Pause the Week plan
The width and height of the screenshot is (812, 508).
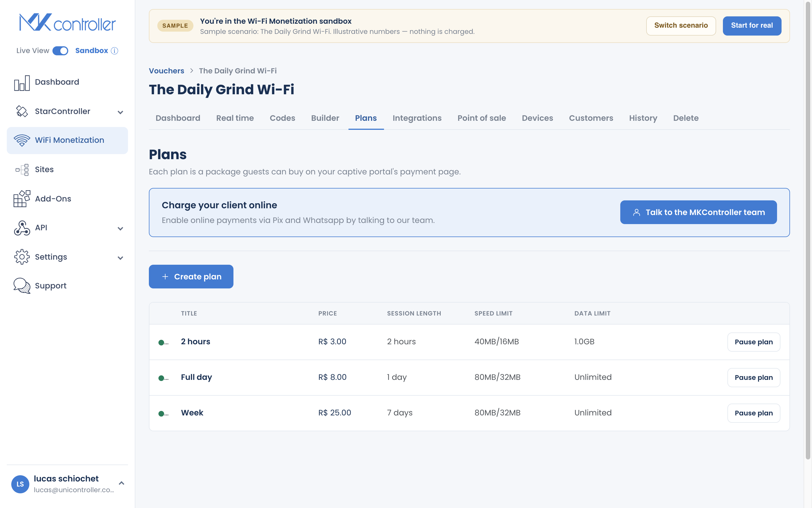[754, 413]
